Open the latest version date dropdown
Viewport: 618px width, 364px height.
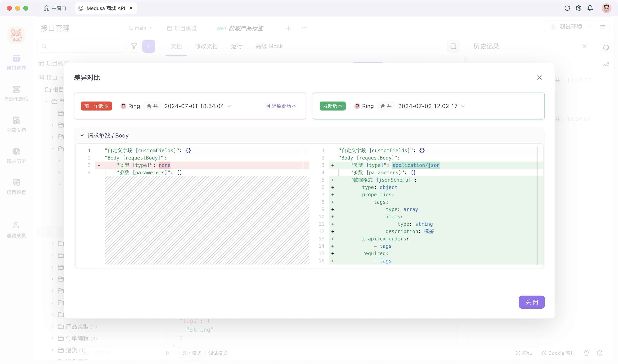click(463, 106)
